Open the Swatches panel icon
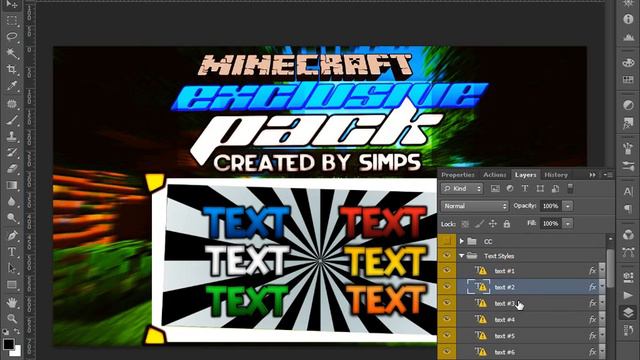 pos(628,80)
